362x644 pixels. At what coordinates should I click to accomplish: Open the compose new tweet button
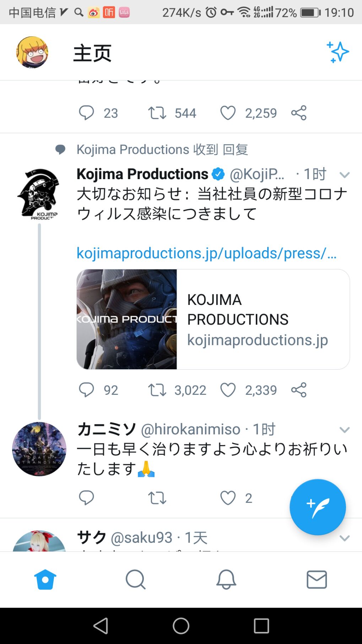click(x=318, y=507)
